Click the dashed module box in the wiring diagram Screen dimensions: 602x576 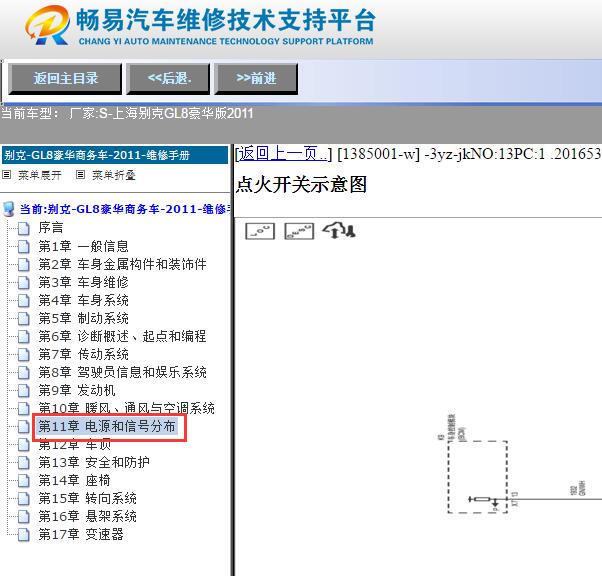[478, 477]
